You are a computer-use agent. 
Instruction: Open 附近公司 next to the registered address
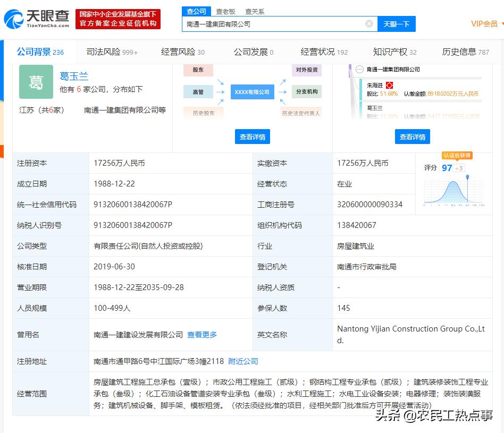pos(243,361)
